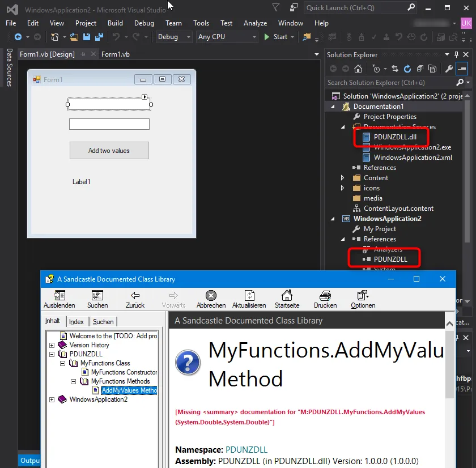Select PDUNZDLL.dll in Documentation Sources

[x=395, y=137]
